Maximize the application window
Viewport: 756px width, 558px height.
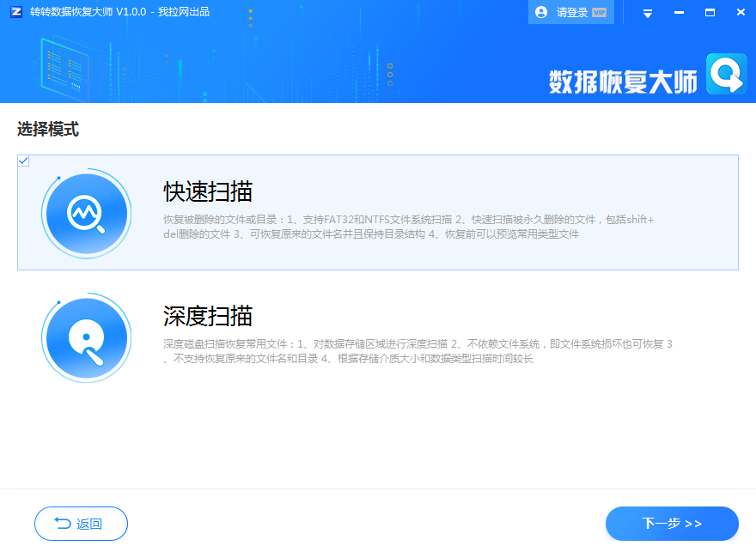[710, 12]
